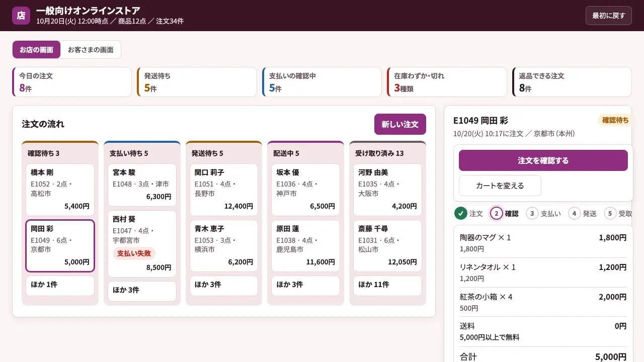Open the 在庫わずか・切れ 3種類 card
The image size is (644, 362).
pos(447,82)
